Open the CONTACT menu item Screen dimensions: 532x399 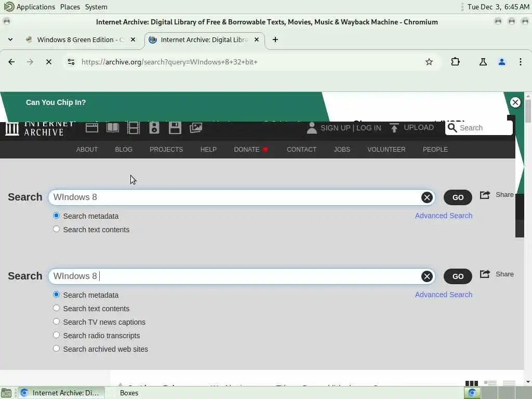[301, 150]
